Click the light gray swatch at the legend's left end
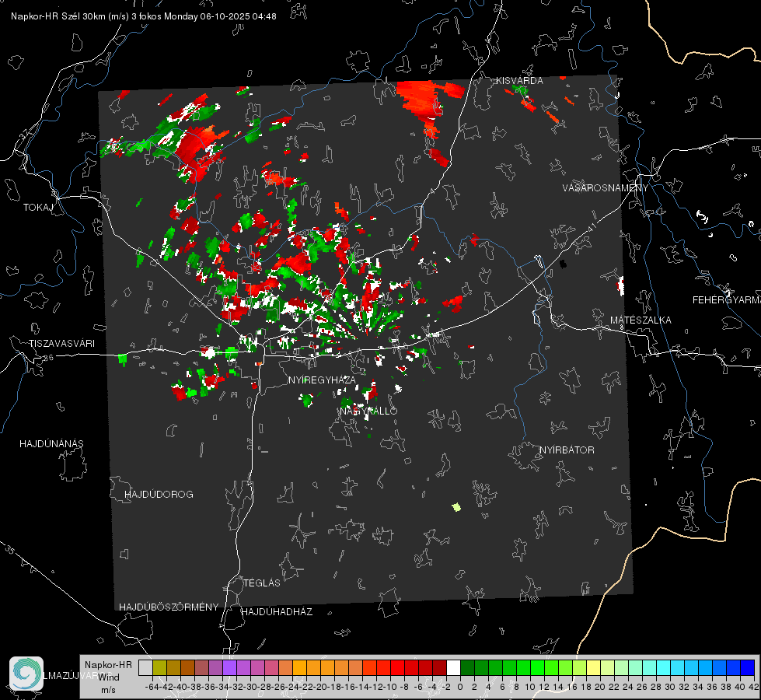Image resolution: width=761 pixels, height=700 pixels. pos(145,667)
